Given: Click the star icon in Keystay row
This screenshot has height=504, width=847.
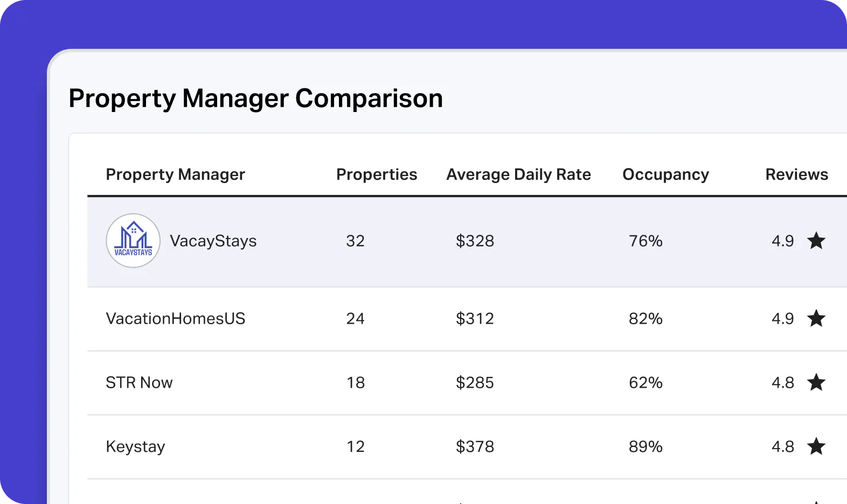Looking at the screenshot, I should [x=816, y=446].
